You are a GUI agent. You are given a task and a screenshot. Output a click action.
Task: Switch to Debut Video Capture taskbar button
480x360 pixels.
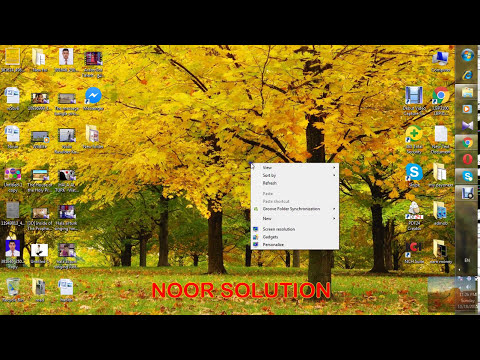tap(467, 193)
